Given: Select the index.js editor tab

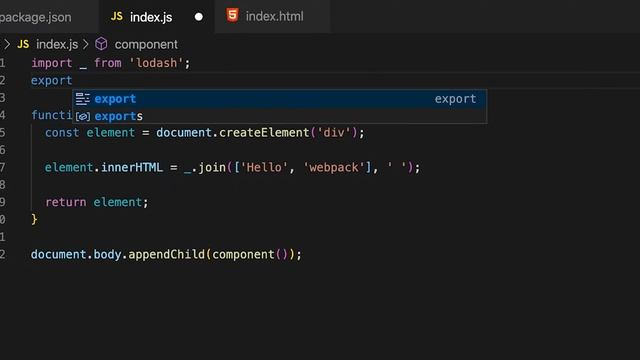Looking at the screenshot, I should click(157, 17).
